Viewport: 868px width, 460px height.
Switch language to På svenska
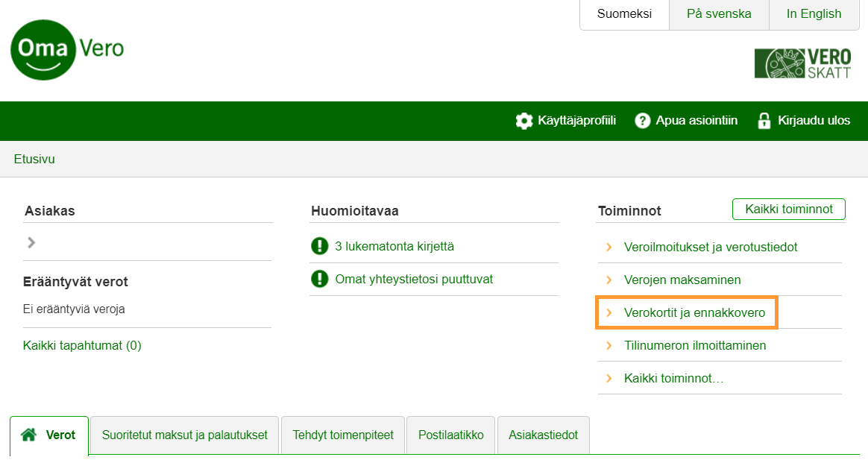719,14
